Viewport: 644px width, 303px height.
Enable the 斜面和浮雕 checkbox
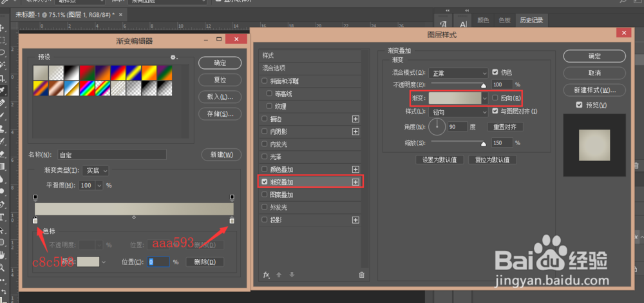[x=265, y=81]
